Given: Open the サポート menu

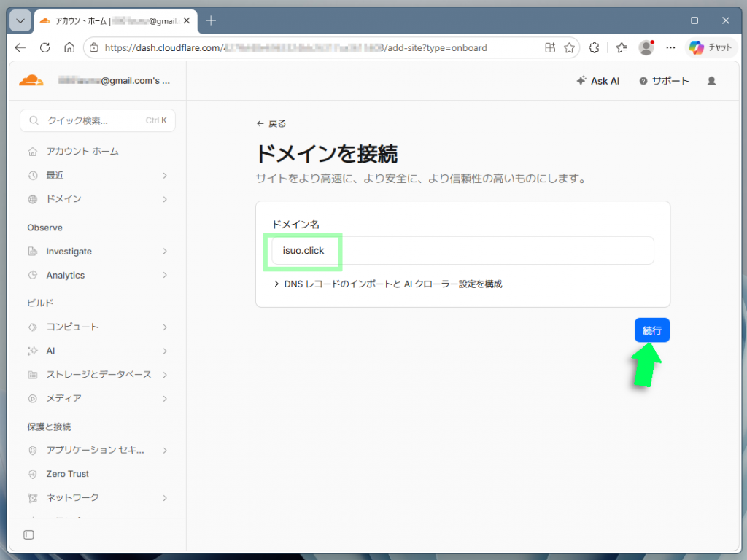Looking at the screenshot, I should (664, 81).
